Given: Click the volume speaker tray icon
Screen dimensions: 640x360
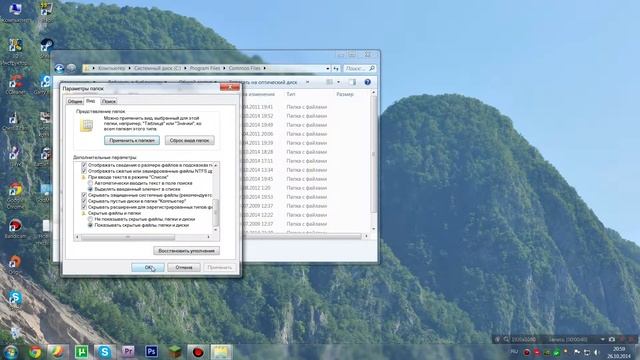Looking at the screenshot, I should tap(597, 352).
